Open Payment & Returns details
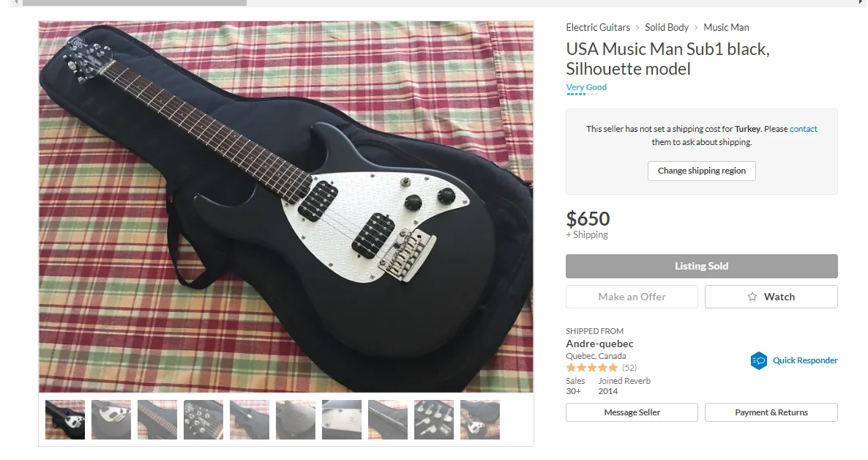 771,412
